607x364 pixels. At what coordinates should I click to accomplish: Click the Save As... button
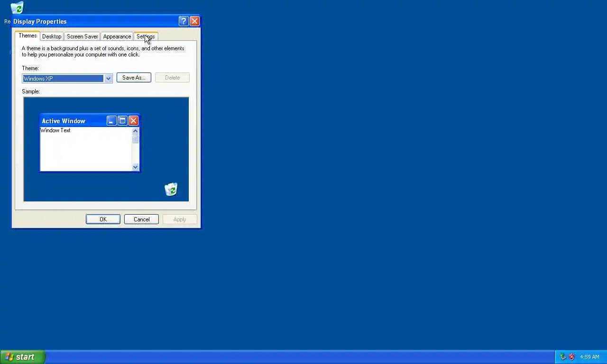coord(134,78)
